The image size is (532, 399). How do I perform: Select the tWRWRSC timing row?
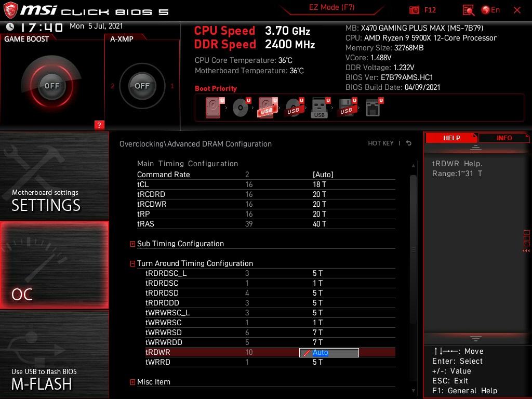click(x=270, y=322)
